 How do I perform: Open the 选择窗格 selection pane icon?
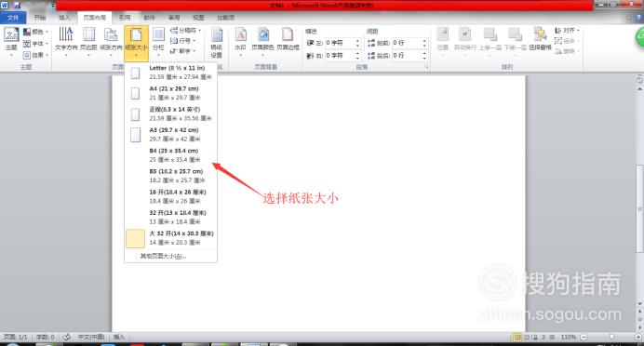pyautogui.click(x=540, y=39)
